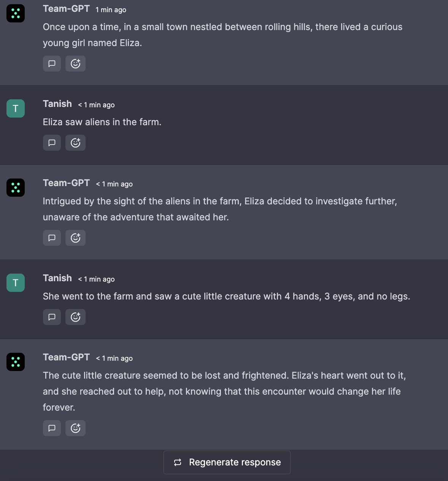Click Team-GPT avatar on the "Once upon a time" message
Screen dimensions: 448x481
pyautogui.click(x=16, y=13)
